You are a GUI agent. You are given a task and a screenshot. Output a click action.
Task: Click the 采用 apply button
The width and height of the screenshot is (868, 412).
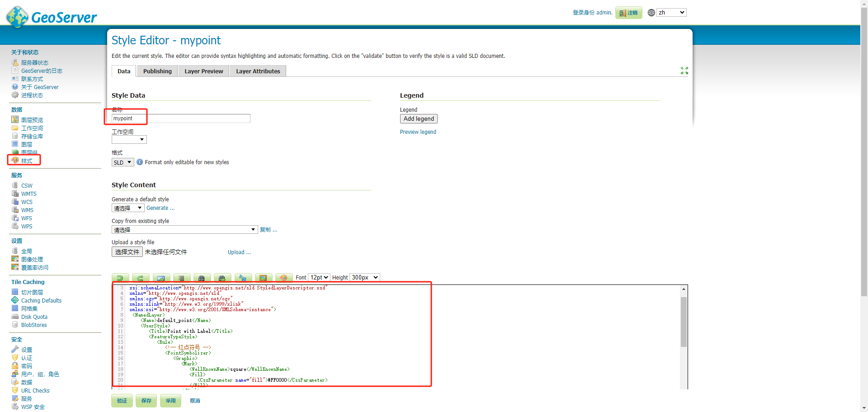point(170,401)
